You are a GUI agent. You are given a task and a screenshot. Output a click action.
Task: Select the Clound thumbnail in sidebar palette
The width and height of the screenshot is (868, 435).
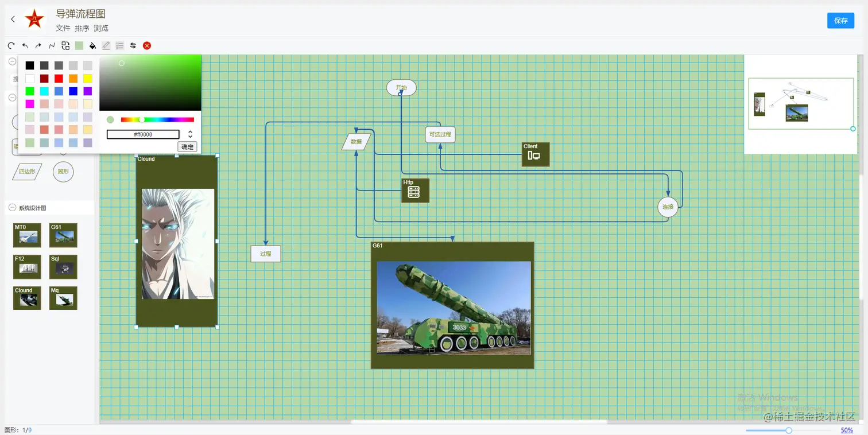tap(27, 298)
